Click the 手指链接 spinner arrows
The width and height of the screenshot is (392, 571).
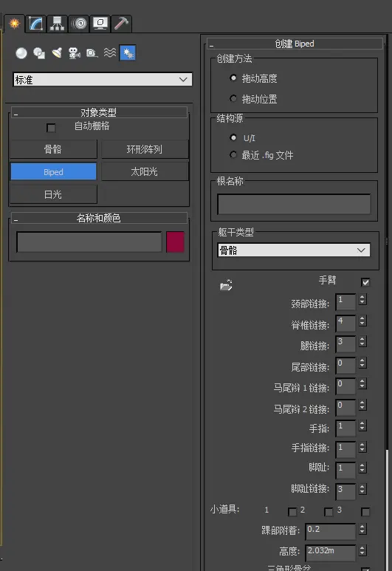point(362,447)
